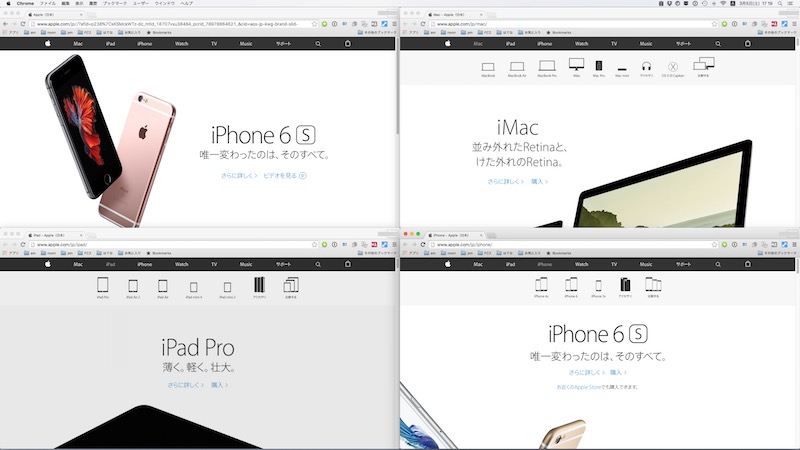Reload the page in the Mac window
The height and width of the screenshot is (450, 800).
pyautogui.click(x=423, y=24)
